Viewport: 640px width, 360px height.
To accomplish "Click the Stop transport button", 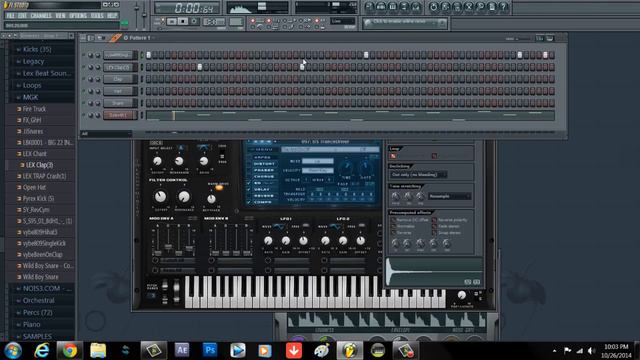I will (183, 22).
